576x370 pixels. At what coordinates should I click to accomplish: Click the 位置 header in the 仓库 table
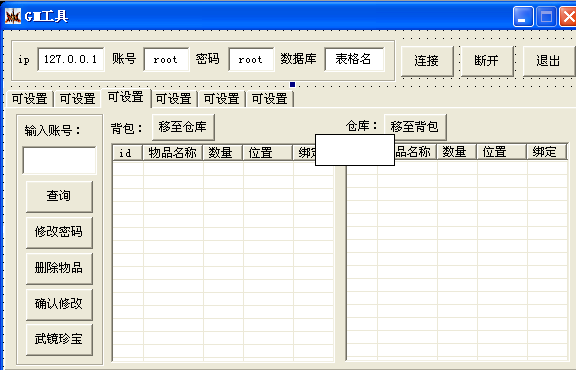(x=501, y=152)
